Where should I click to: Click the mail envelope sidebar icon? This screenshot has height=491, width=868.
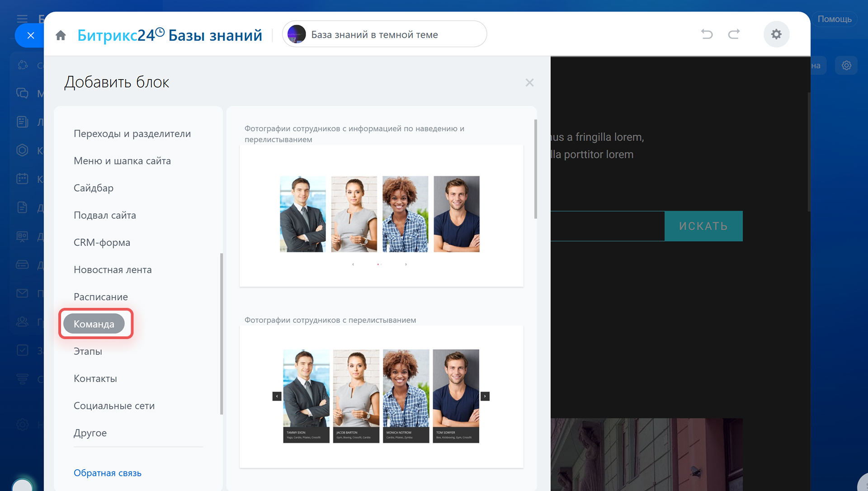(22, 293)
